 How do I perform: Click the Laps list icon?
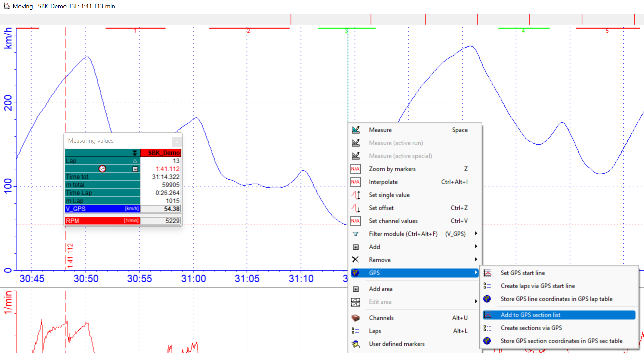pyautogui.click(x=356, y=331)
